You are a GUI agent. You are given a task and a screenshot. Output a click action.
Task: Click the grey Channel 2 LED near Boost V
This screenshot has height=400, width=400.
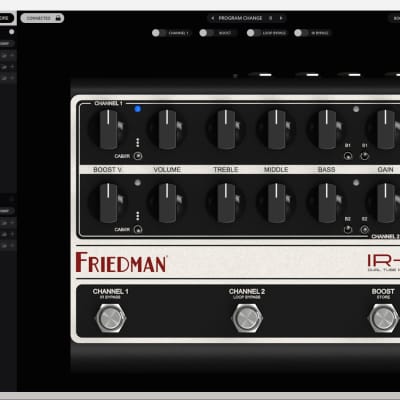[x=137, y=182]
